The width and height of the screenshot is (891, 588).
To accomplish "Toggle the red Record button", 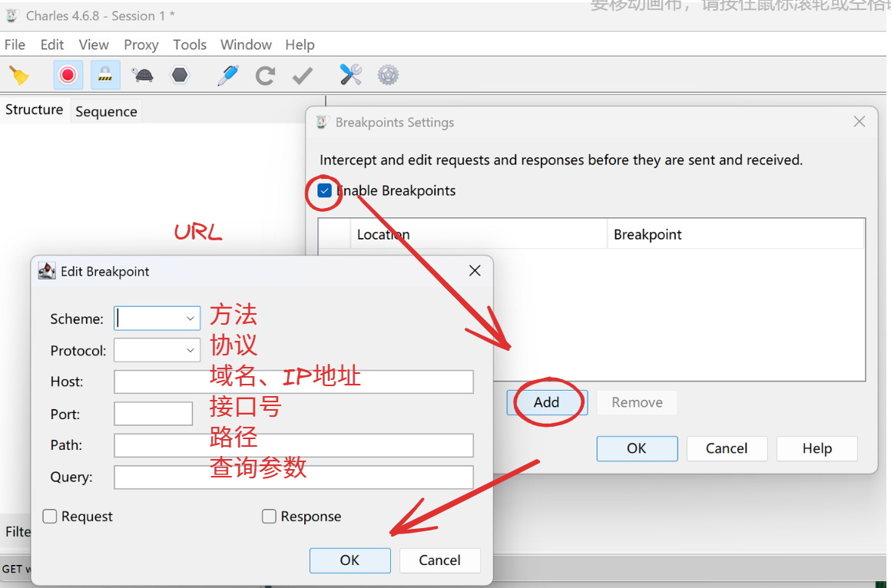I will (68, 75).
